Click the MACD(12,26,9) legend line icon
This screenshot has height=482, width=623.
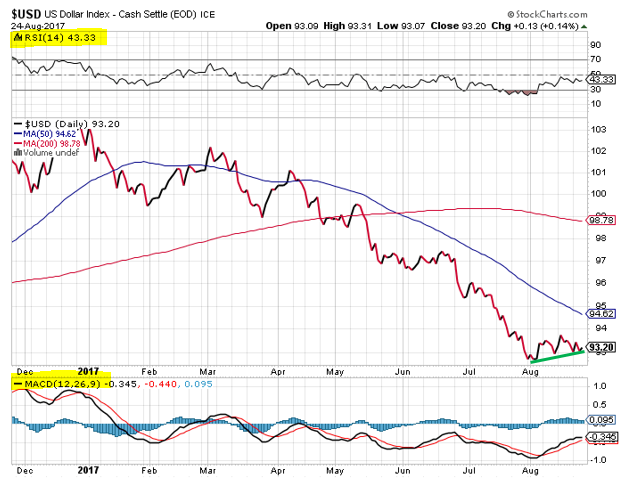click(14, 383)
